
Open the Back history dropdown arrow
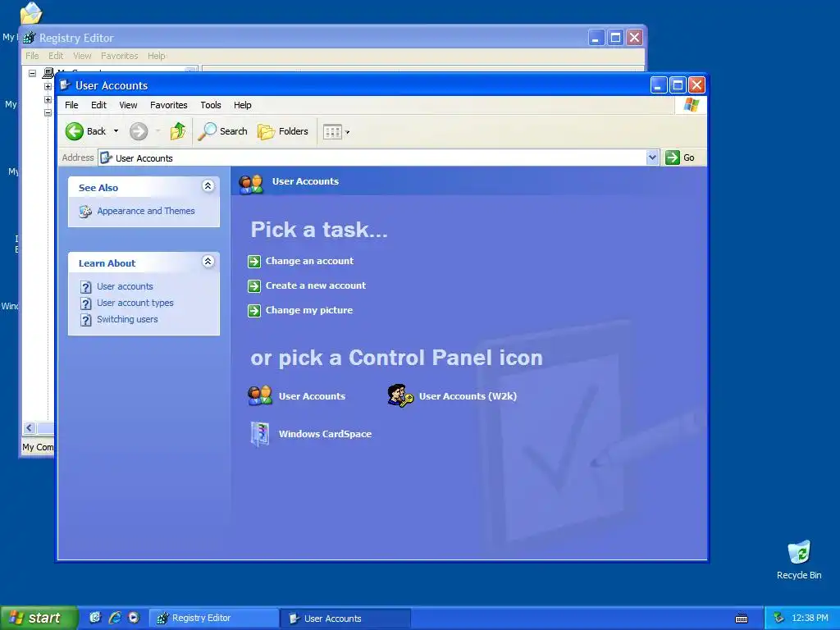(x=116, y=131)
